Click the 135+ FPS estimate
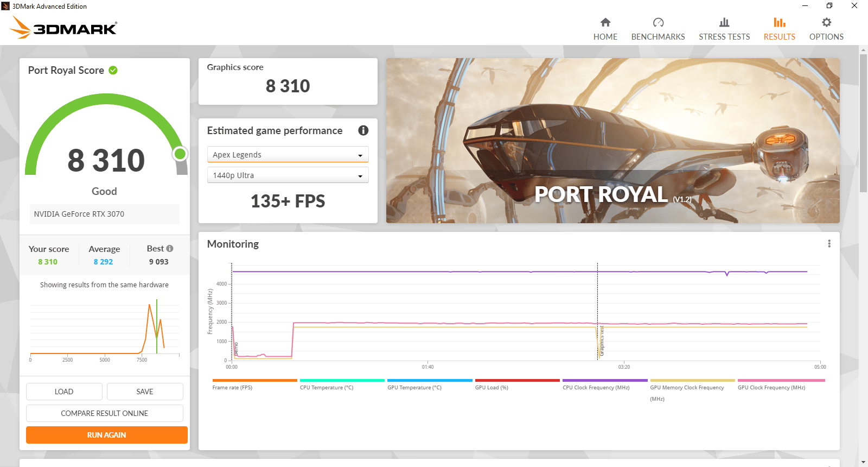The image size is (868, 467). tap(288, 201)
